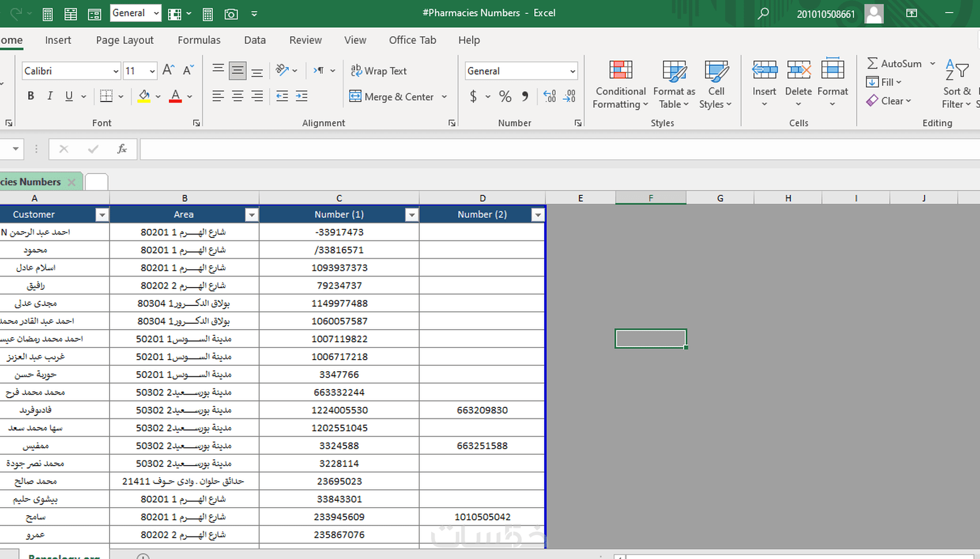Click the user account avatar

click(874, 13)
